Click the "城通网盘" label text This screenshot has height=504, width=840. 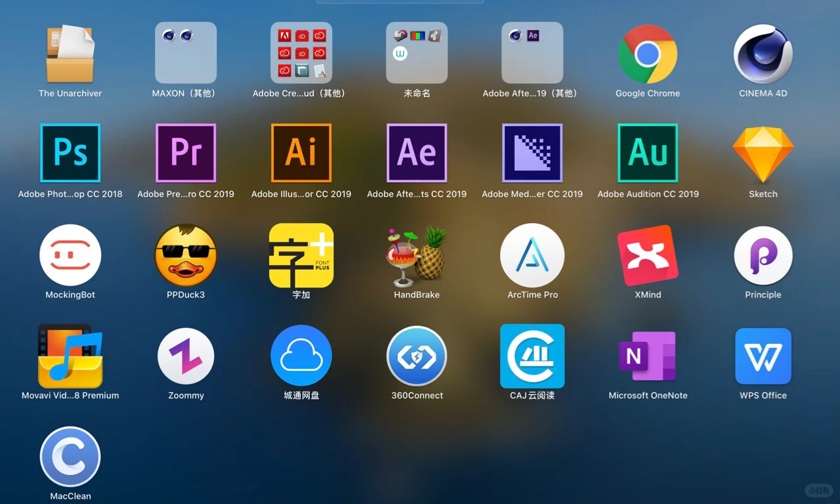click(301, 395)
